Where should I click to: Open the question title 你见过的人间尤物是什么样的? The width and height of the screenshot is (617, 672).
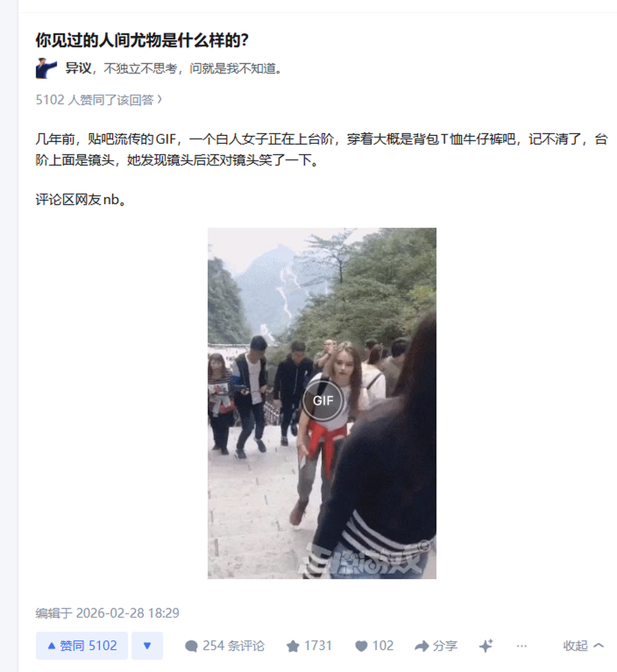142,40
